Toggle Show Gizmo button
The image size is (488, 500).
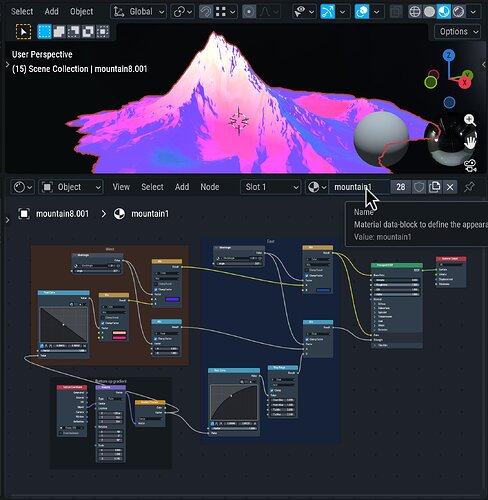pyautogui.click(x=327, y=12)
